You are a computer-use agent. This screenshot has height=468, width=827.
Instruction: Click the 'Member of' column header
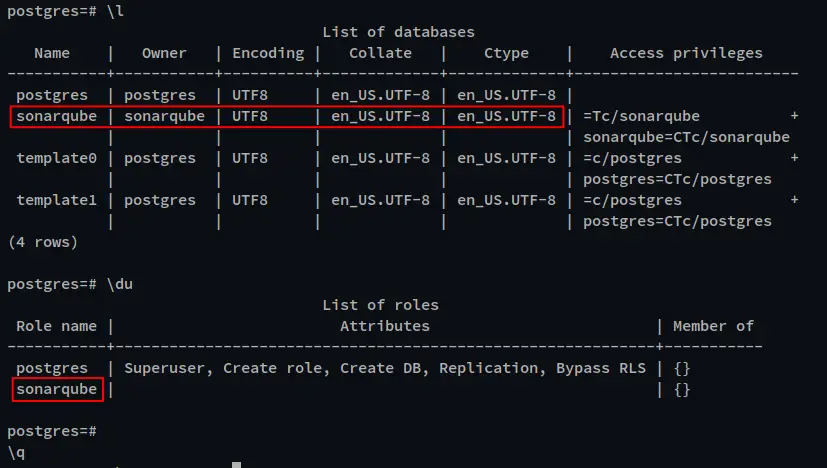713,326
